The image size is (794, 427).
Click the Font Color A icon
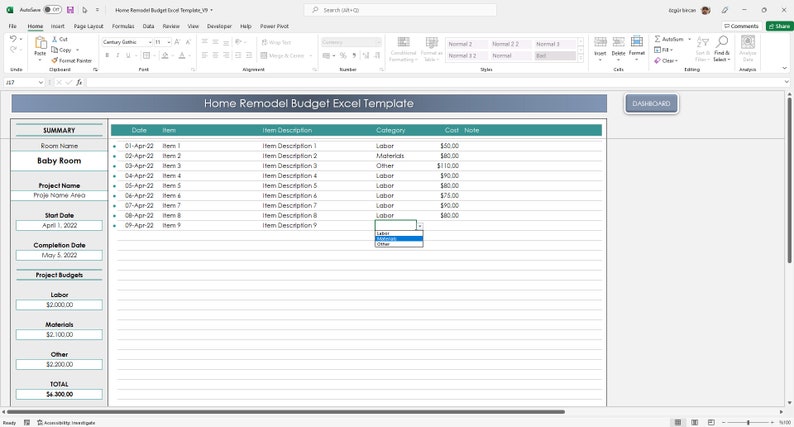coord(182,55)
